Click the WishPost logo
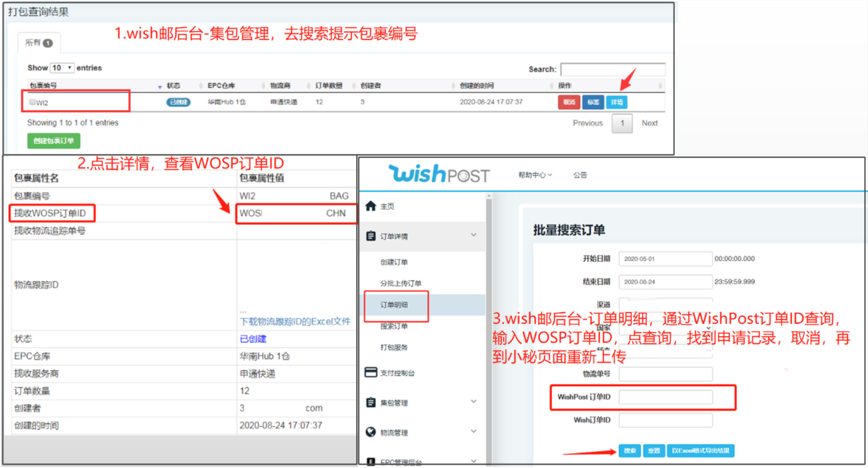 [x=439, y=174]
